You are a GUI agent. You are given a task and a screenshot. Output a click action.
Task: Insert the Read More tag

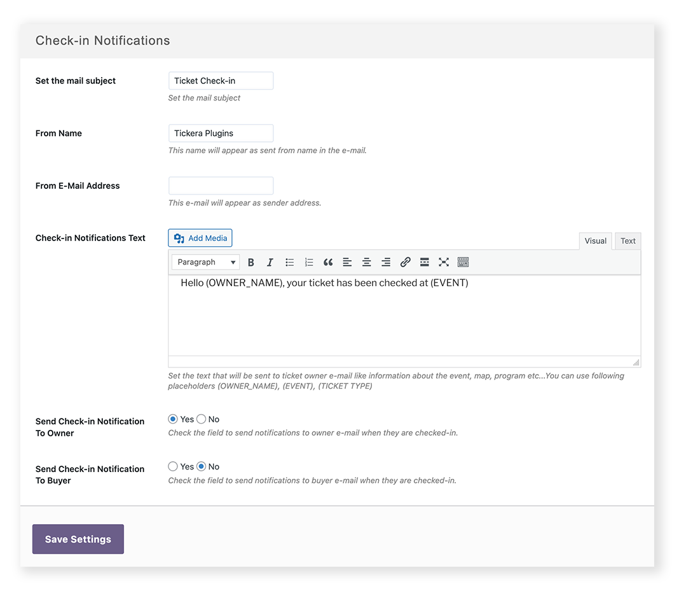[x=424, y=262]
